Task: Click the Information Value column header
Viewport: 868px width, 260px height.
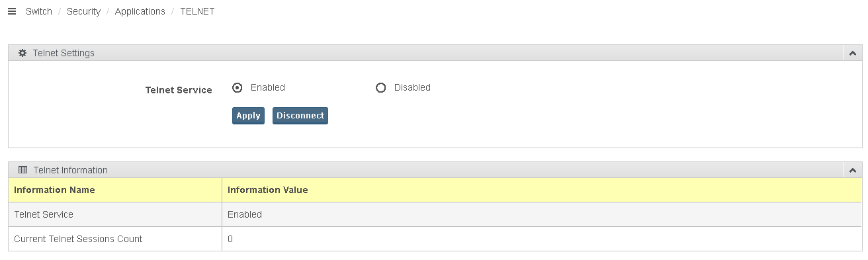Action: 268,190
